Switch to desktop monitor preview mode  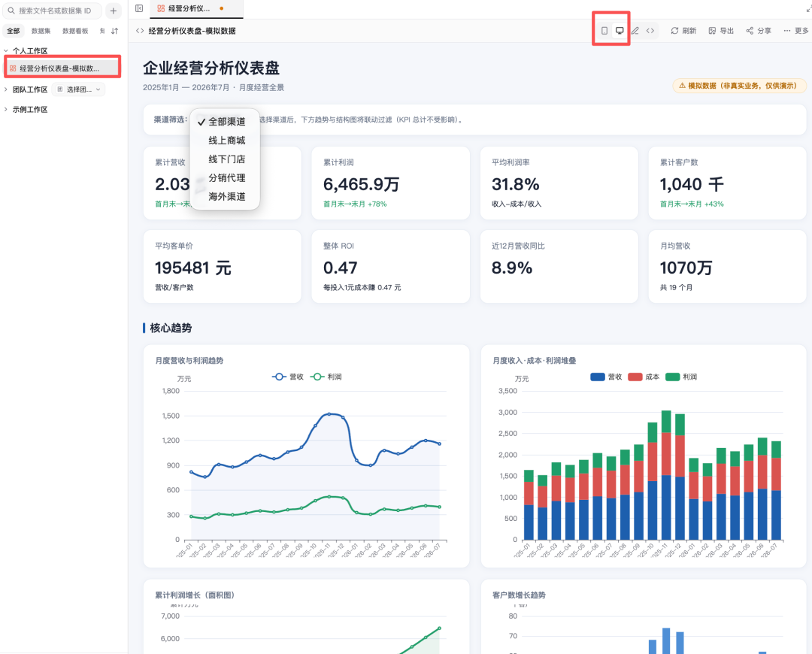point(620,31)
